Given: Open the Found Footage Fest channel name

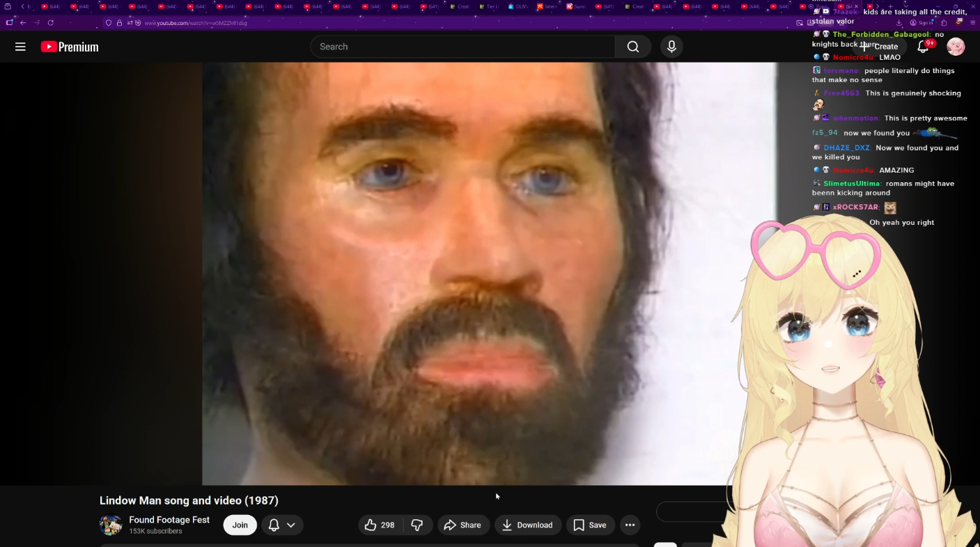Looking at the screenshot, I should tap(169, 520).
